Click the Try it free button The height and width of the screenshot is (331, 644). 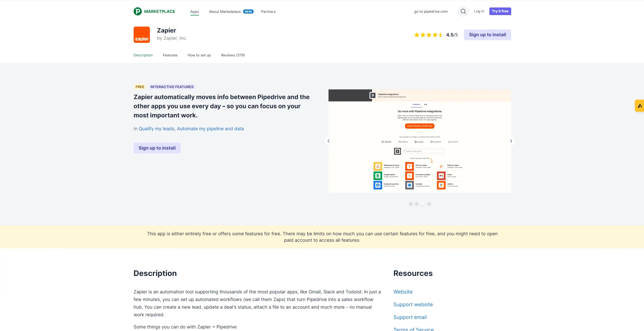tap(500, 11)
